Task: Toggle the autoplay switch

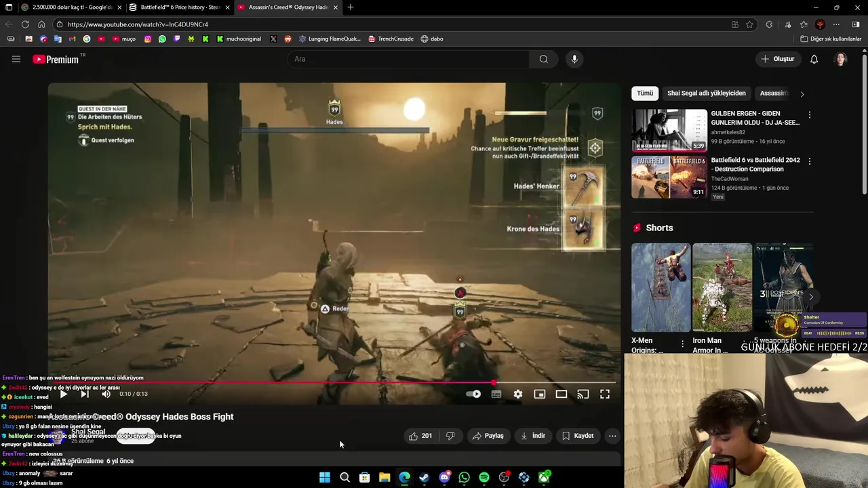Action: coord(474,394)
